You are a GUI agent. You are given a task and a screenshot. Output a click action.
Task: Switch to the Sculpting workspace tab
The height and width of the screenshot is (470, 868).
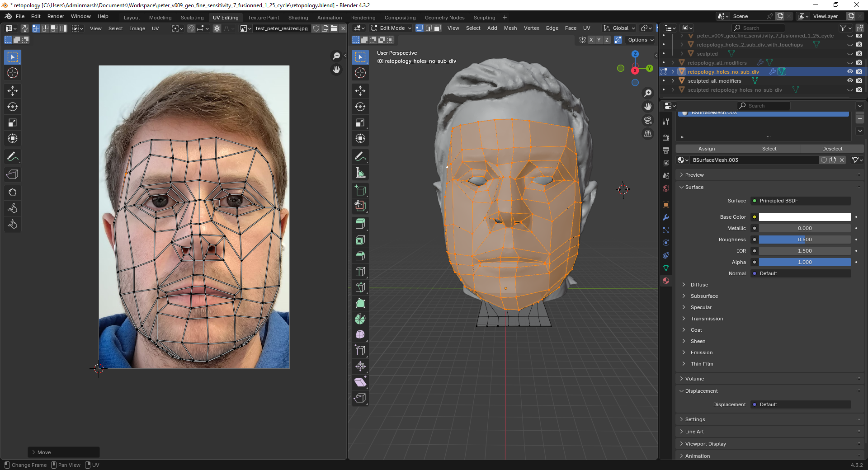click(x=192, y=18)
